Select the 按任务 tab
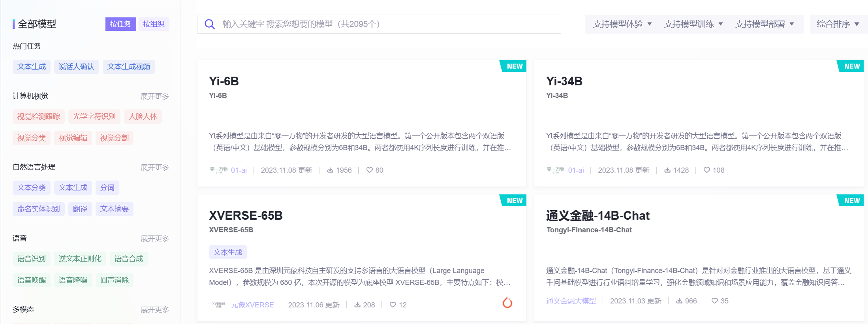868x324 pixels. tap(120, 24)
